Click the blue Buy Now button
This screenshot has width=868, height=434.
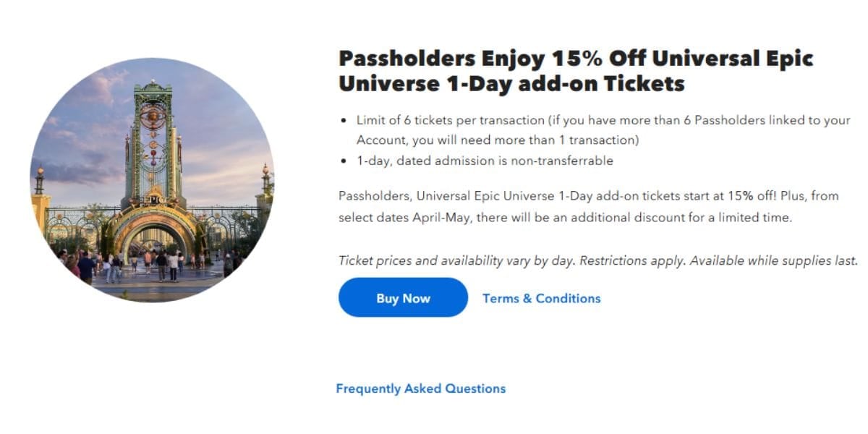[x=403, y=298]
